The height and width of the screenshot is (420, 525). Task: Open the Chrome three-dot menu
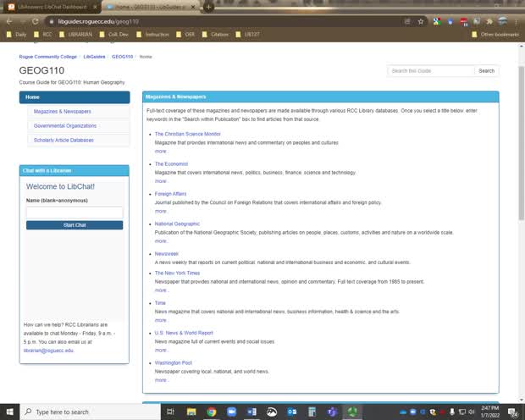tap(516, 22)
